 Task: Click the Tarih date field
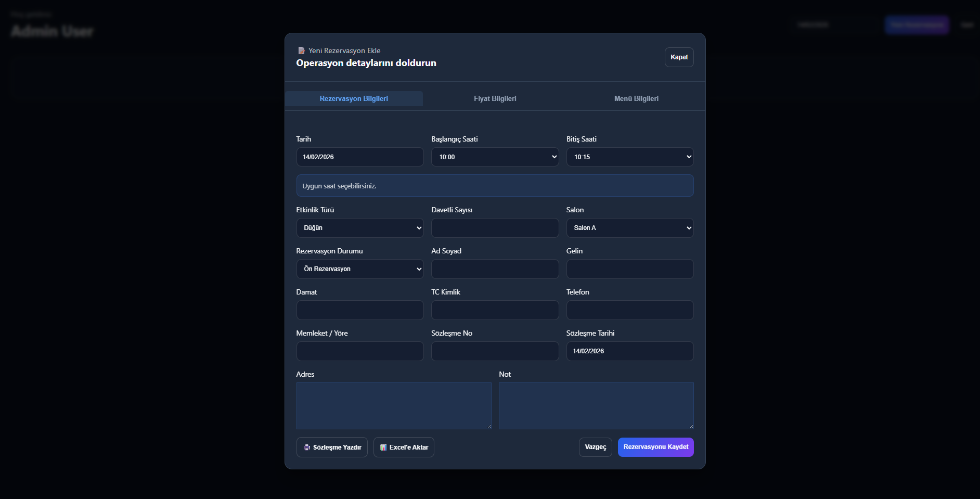tap(360, 157)
